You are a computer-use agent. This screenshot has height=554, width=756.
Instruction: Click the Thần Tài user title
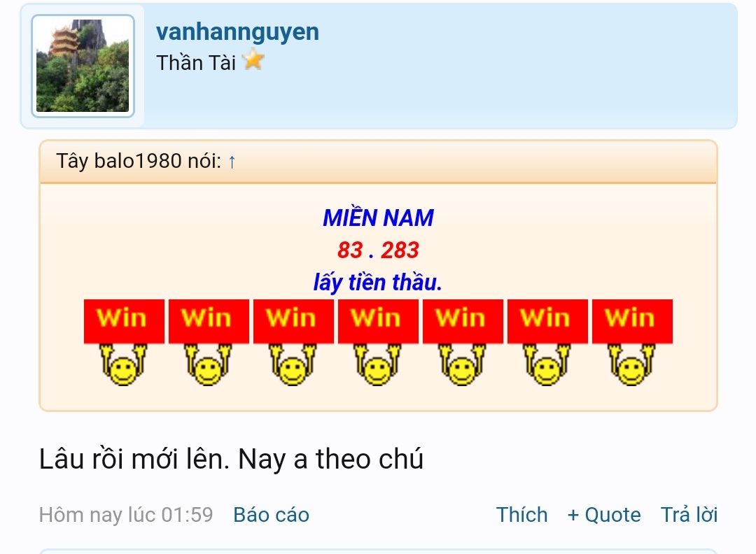pos(196,63)
